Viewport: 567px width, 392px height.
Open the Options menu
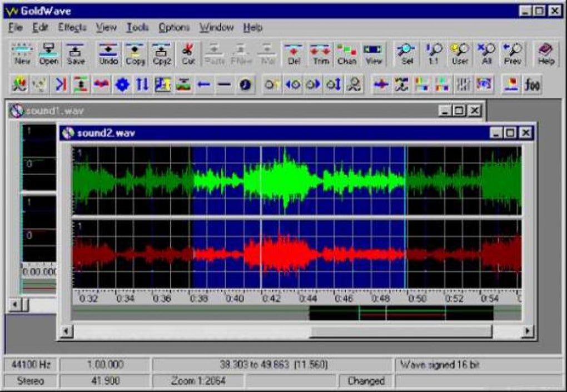pyautogui.click(x=174, y=27)
